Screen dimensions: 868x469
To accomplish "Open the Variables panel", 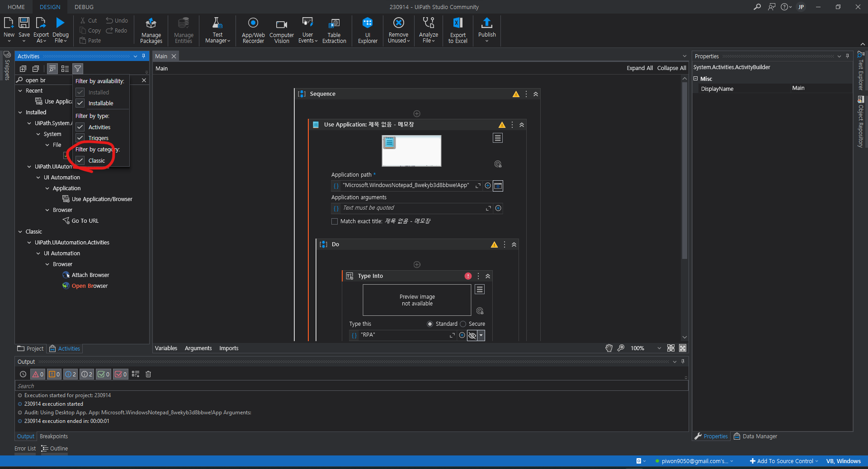I will tap(166, 348).
